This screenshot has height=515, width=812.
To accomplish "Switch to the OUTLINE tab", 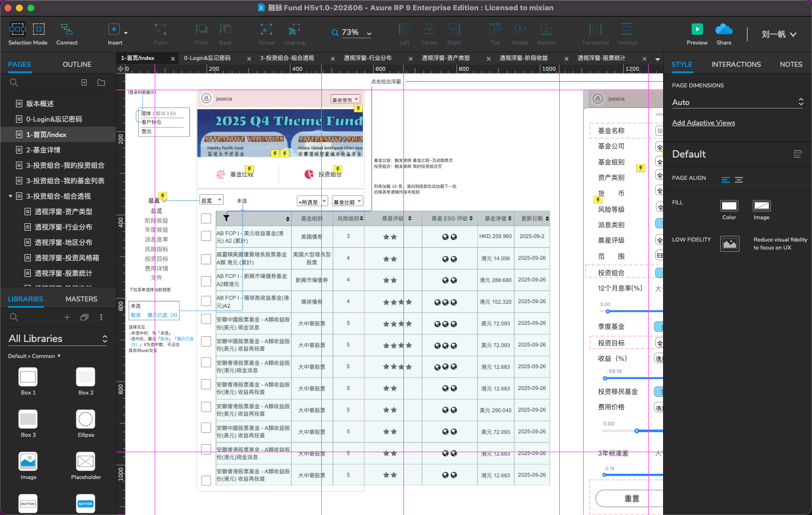I will [x=77, y=65].
